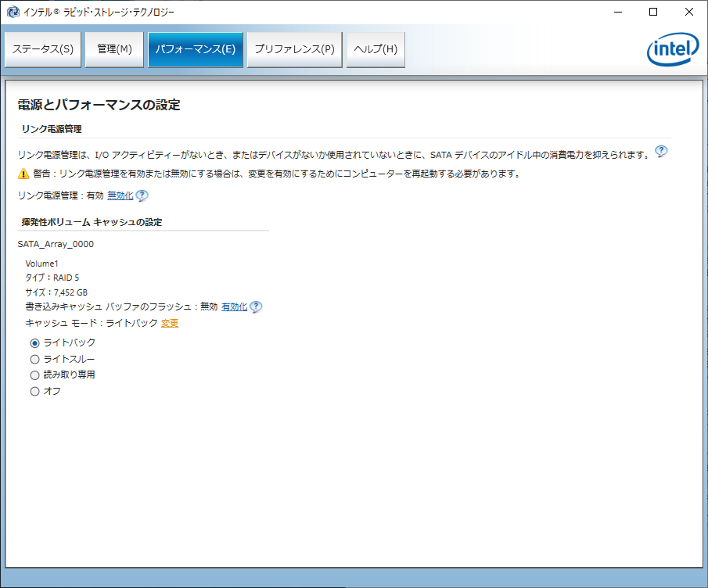Viewport: 708px width, 588px height.
Task: Click 無効化 link for link power management
Action: tap(120, 195)
